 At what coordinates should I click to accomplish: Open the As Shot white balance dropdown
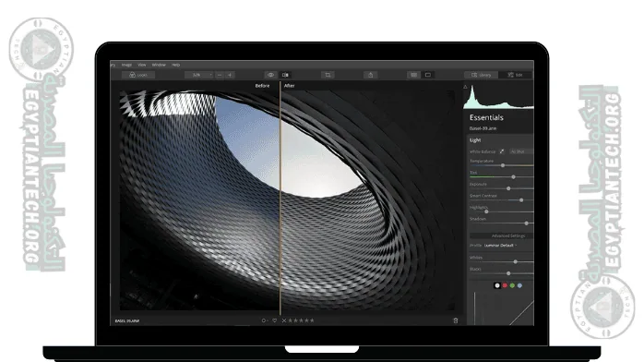[521, 151]
